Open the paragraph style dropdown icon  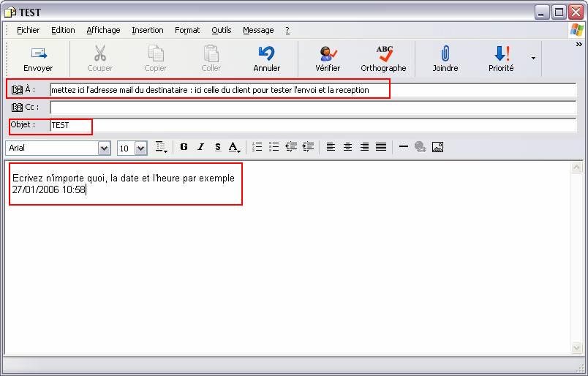tap(161, 147)
